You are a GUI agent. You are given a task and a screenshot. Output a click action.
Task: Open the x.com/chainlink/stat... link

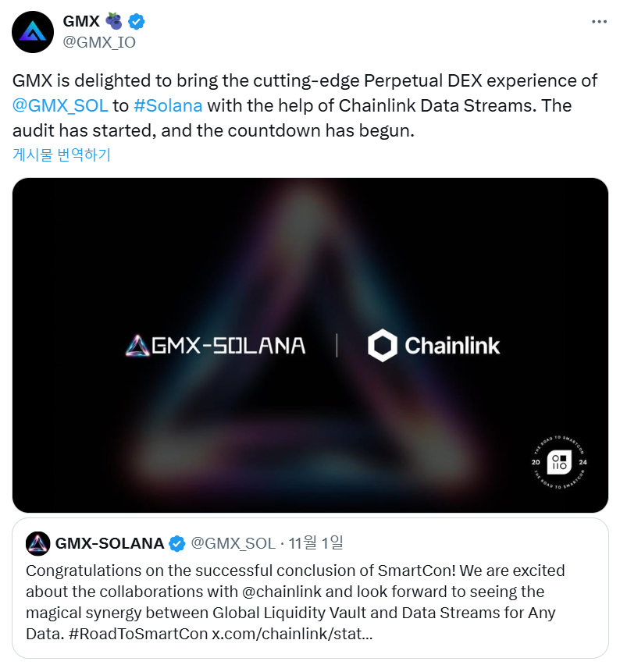pyautogui.click(x=292, y=634)
